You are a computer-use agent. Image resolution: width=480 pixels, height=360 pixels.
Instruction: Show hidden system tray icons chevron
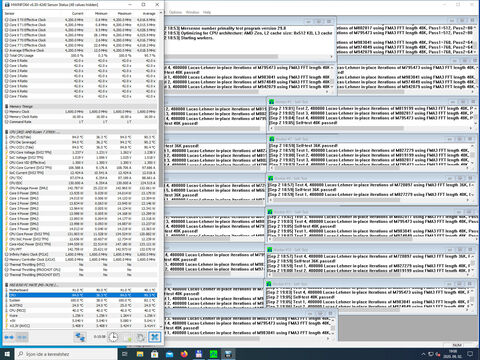[423, 354]
